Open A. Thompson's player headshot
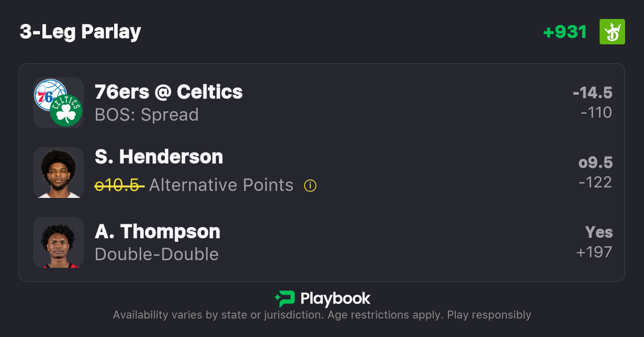The height and width of the screenshot is (337, 644). (58, 242)
